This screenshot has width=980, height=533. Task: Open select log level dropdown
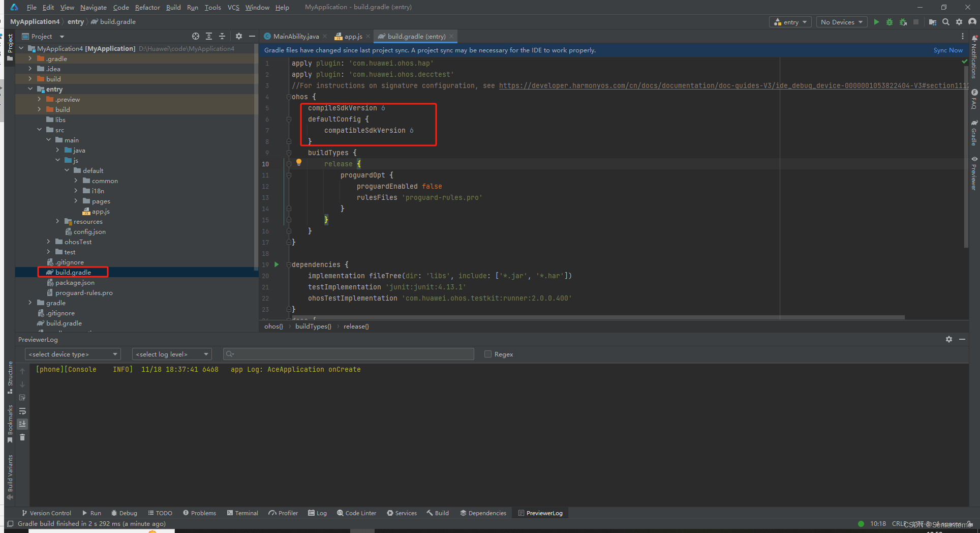pyautogui.click(x=172, y=354)
